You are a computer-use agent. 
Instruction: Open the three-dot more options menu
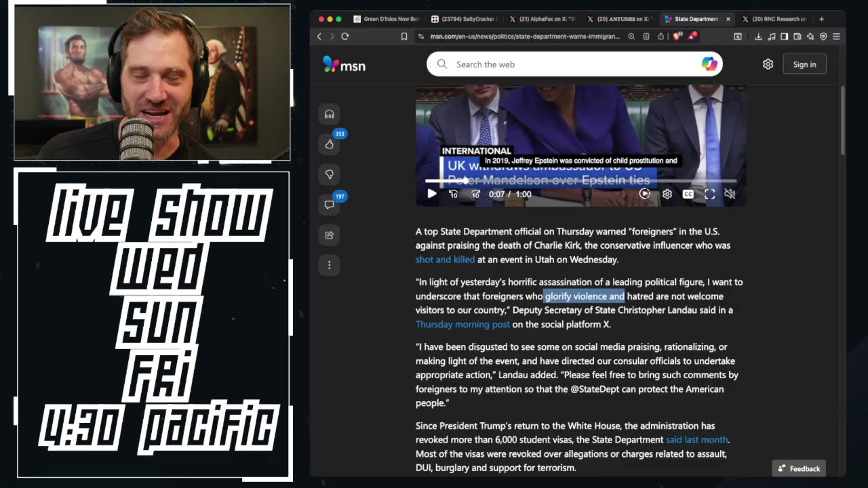(x=329, y=265)
